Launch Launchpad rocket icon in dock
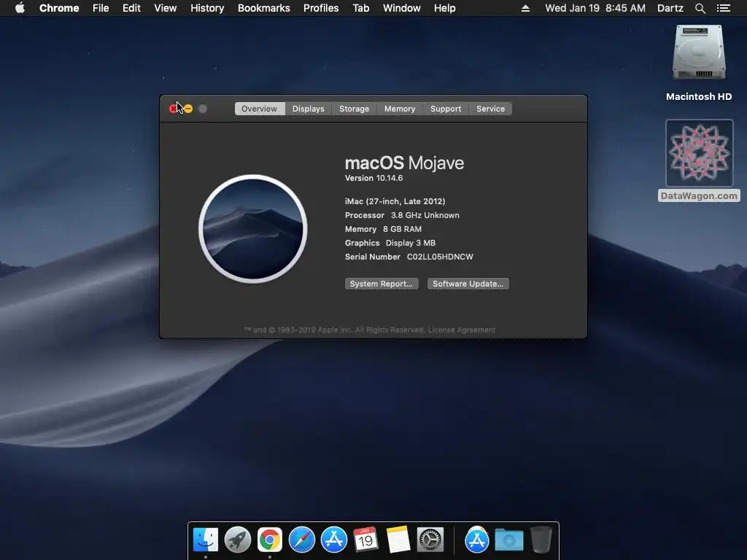Screen dimensions: 747x560 pos(238,540)
